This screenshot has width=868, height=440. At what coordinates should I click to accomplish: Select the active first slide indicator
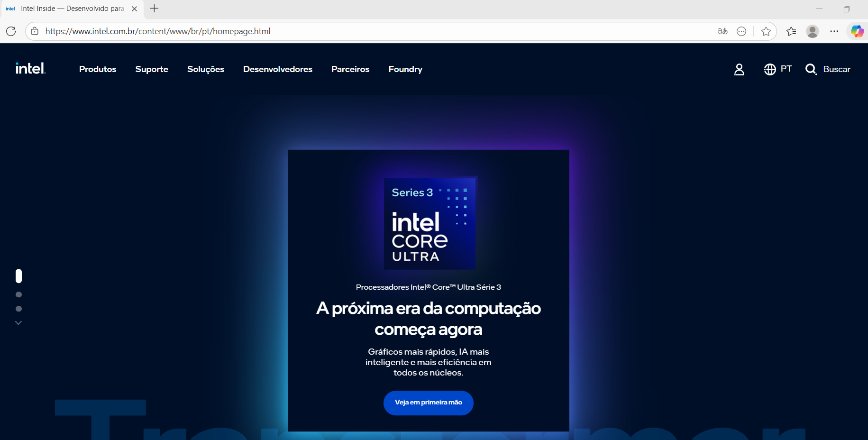[18, 276]
